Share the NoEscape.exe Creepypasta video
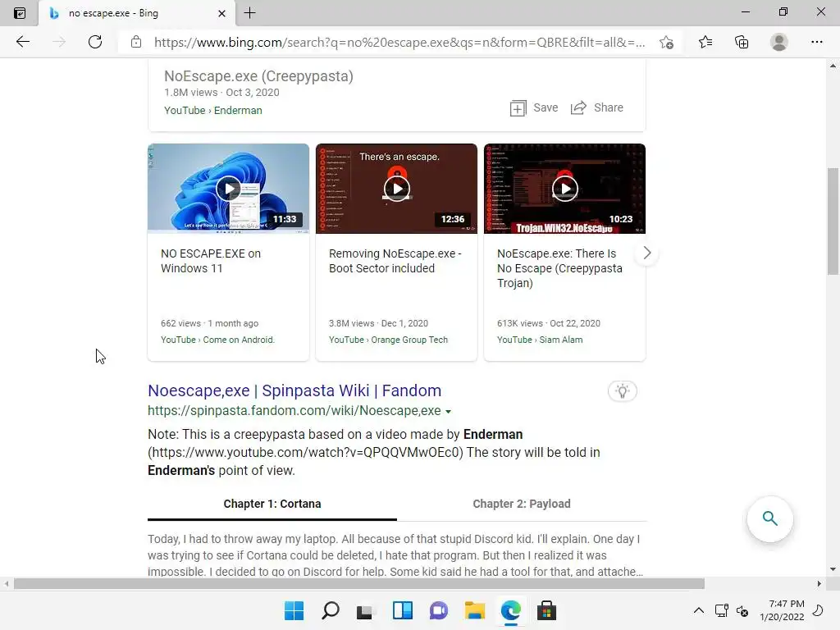The width and height of the screenshot is (840, 630). 597,107
